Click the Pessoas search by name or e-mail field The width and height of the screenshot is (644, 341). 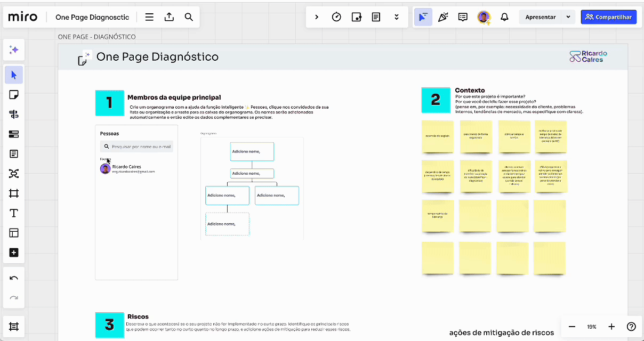pyautogui.click(x=136, y=147)
